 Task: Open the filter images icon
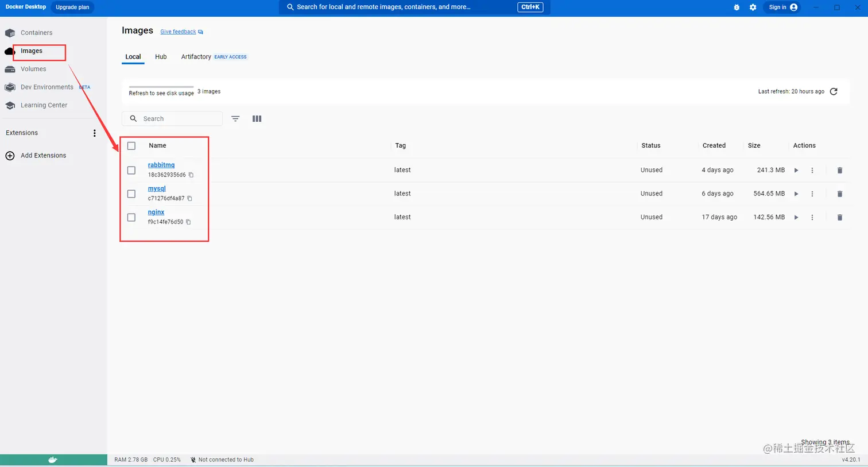tap(235, 119)
